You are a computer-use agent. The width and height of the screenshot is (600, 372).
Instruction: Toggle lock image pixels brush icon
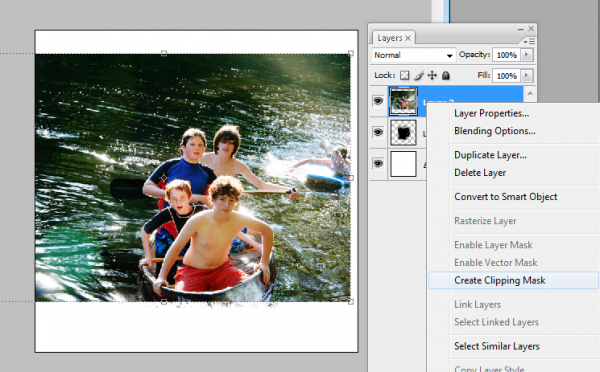[x=419, y=75]
